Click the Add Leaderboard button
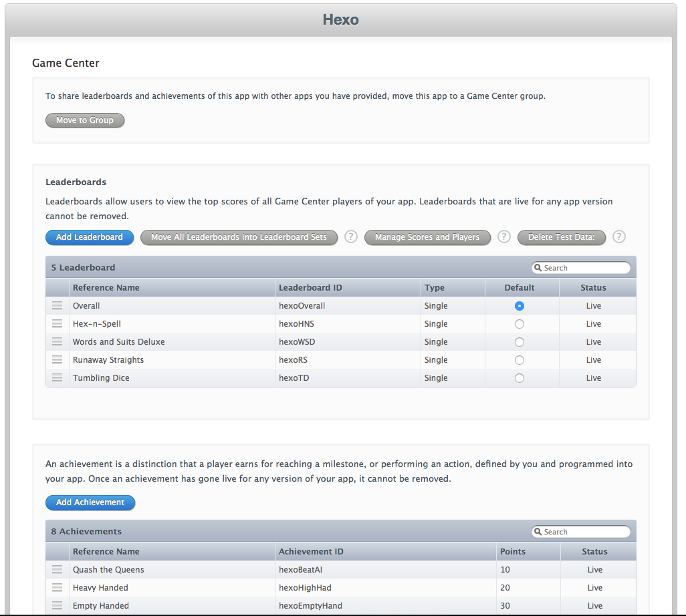Screen dimensions: 686x616 (90, 237)
